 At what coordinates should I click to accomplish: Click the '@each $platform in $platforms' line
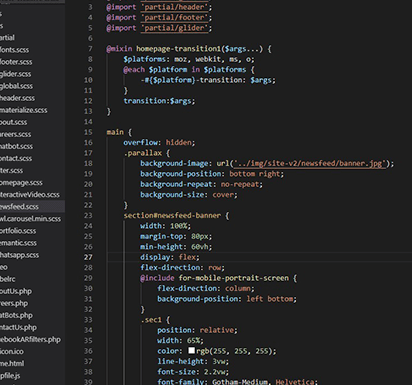[189, 69]
